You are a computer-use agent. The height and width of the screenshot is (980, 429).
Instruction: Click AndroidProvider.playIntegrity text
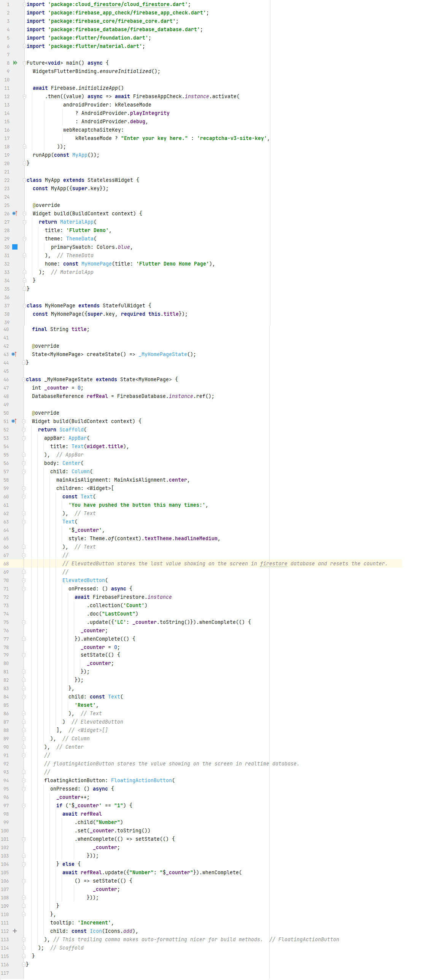[x=125, y=113]
